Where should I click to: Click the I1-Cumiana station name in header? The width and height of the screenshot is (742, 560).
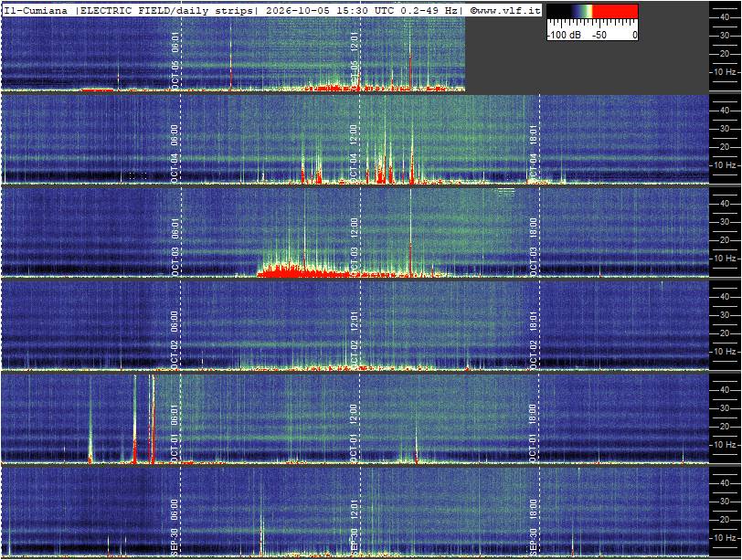tap(36, 10)
